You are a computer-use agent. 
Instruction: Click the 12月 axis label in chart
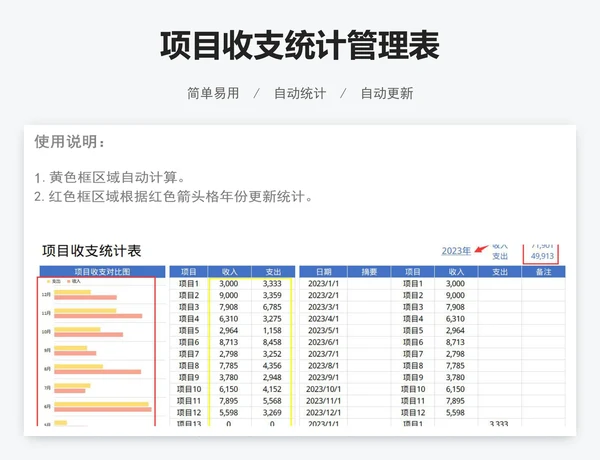46,295
